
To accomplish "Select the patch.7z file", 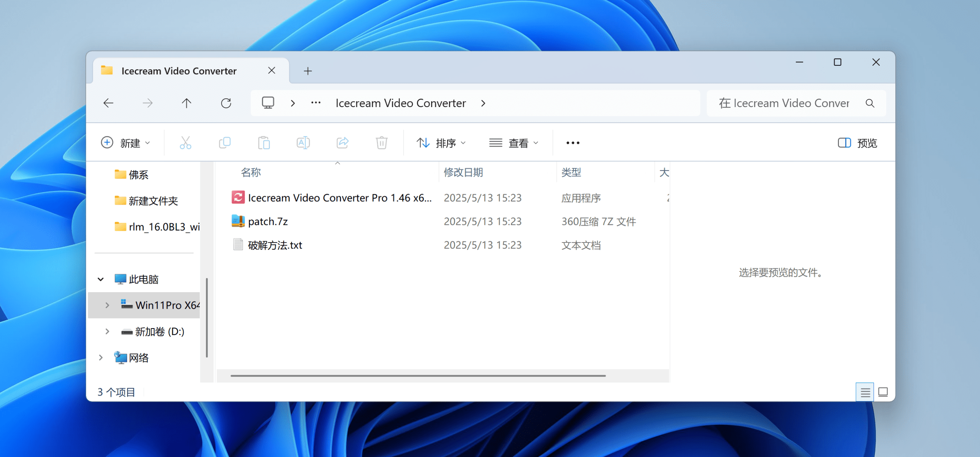I will (x=268, y=221).
